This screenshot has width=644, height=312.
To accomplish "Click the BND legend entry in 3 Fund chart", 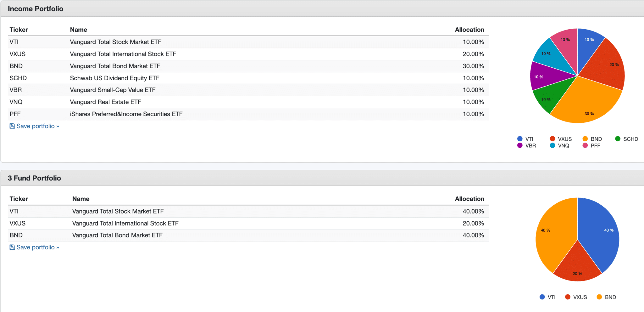I will click(606, 297).
